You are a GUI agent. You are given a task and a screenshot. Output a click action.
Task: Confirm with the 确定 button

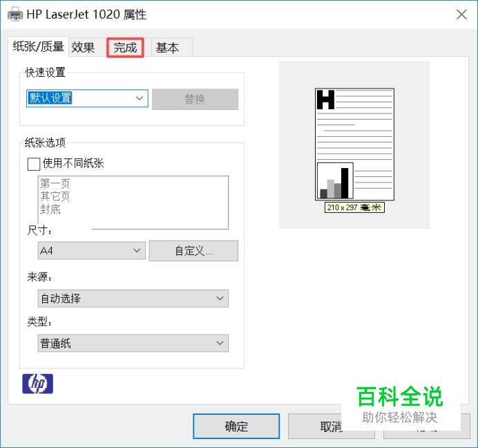(x=236, y=426)
